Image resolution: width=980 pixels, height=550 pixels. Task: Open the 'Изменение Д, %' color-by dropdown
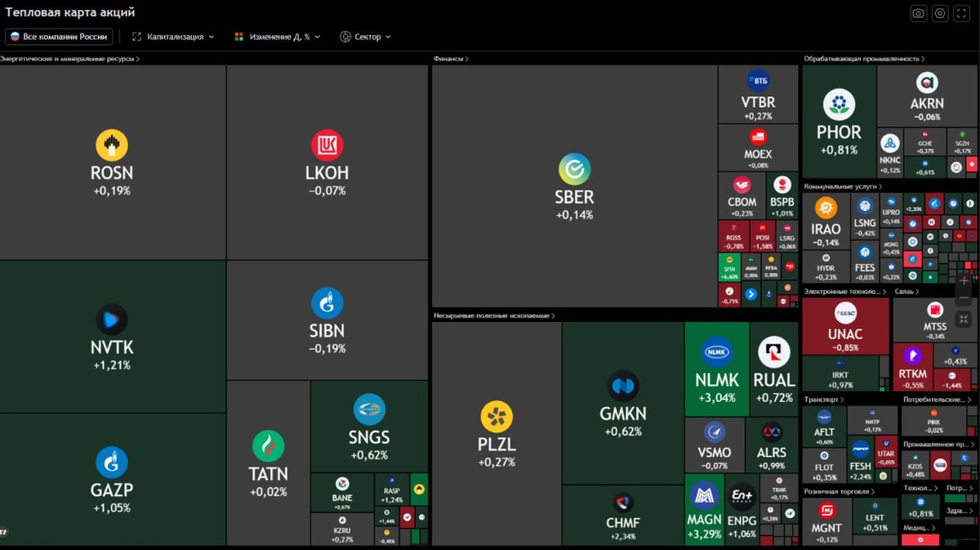pyautogui.click(x=278, y=37)
